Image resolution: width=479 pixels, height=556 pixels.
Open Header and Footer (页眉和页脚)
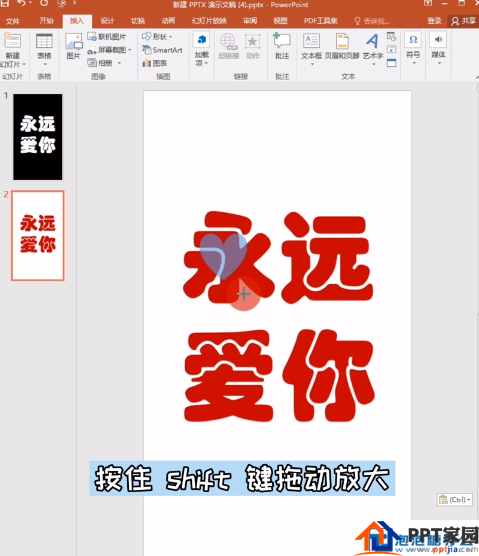[x=342, y=45]
